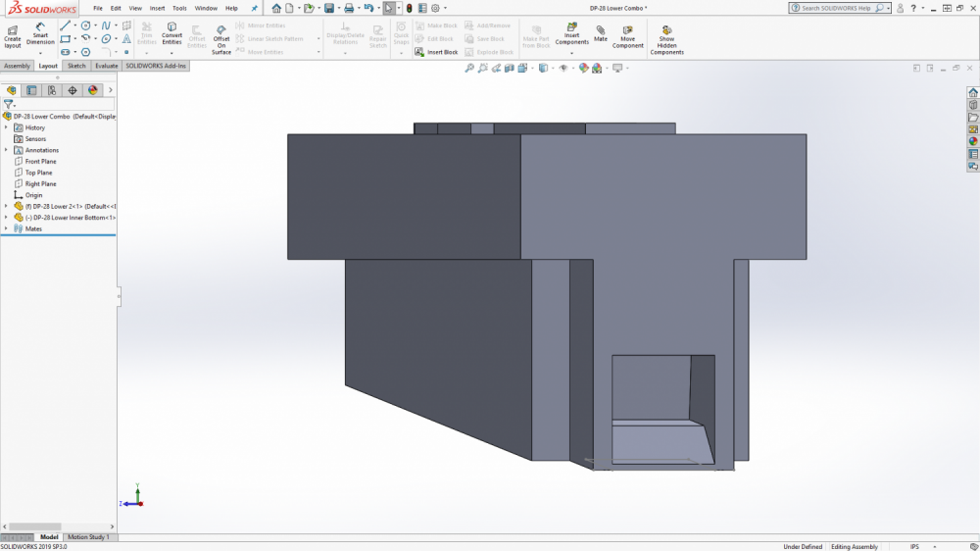
Task: Open the ConfigurationManager panel icon
Action: pyautogui.click(x=52, y=90)
